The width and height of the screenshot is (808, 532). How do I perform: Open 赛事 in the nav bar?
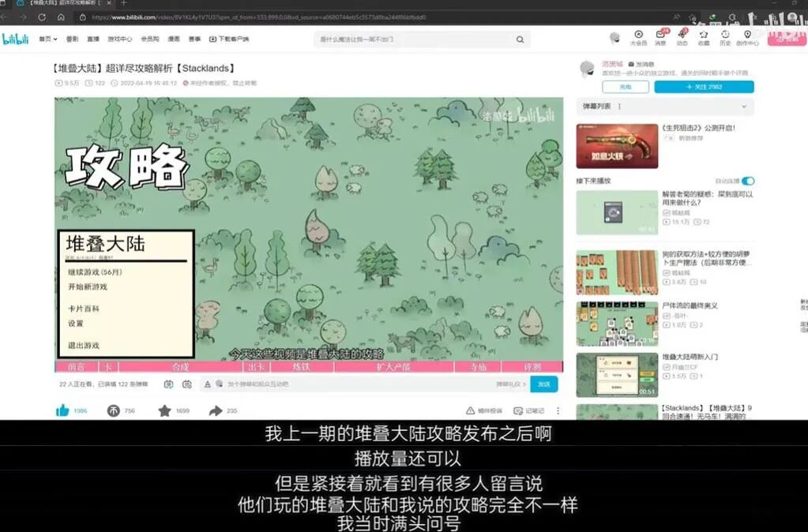tap(194, 39)
